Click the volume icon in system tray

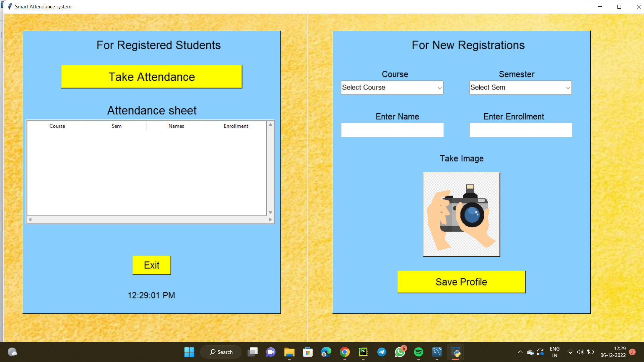tap(581, 352)
